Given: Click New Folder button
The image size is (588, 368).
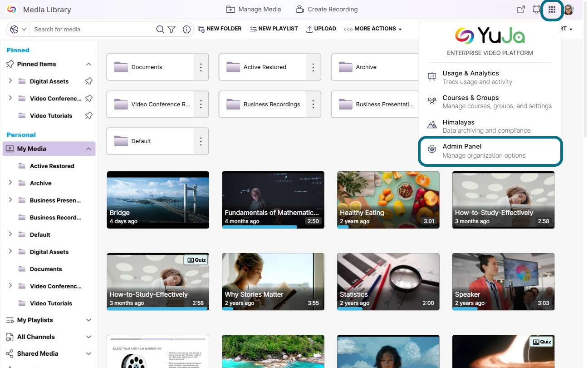Looking at the screenshot, I should pyautogui.click(x=220, y=29).
